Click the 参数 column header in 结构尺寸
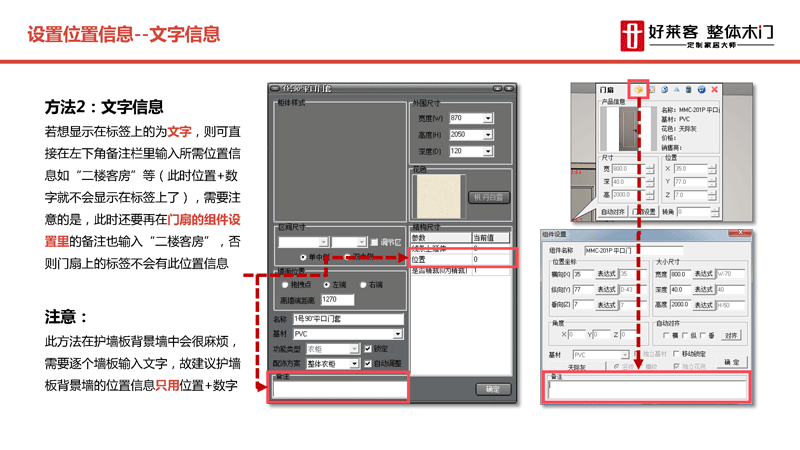Screen dimensions: 800x450 coord(441,238)
